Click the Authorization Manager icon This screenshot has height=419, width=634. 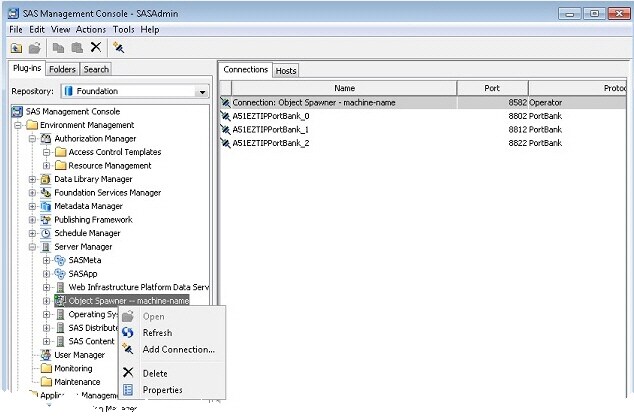point(46,139)
